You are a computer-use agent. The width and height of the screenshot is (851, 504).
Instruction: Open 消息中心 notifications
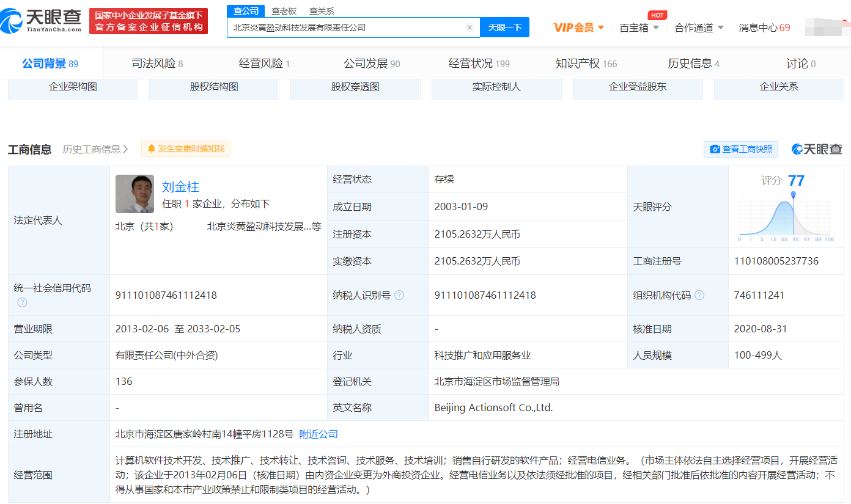764,27
